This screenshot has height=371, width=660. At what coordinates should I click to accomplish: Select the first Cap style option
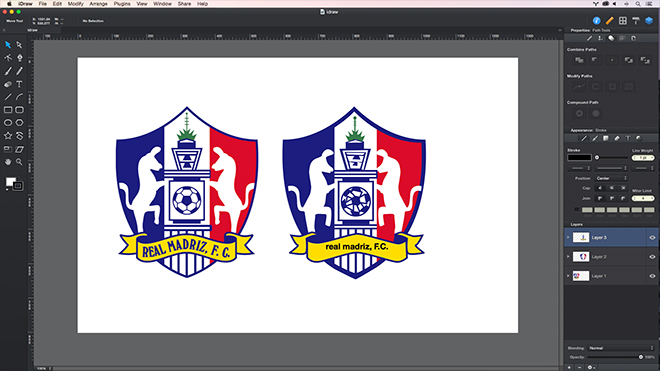pyautogui.click(x=600, y=188)
